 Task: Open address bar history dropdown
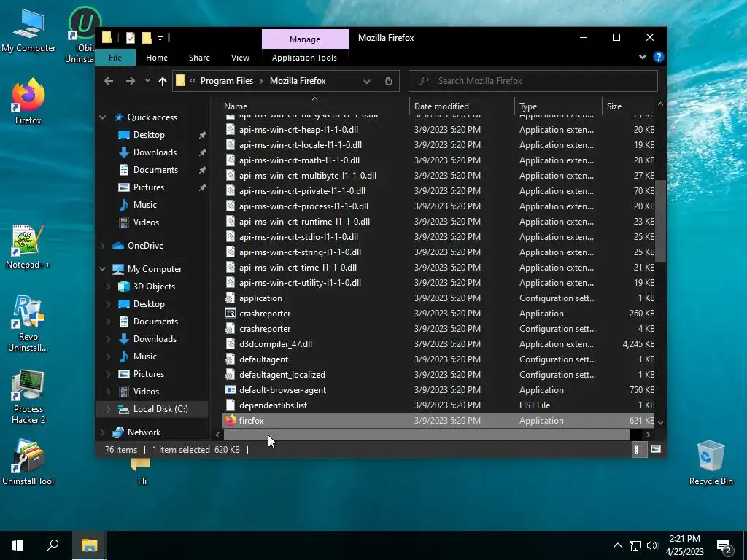(x=367, y=81)
